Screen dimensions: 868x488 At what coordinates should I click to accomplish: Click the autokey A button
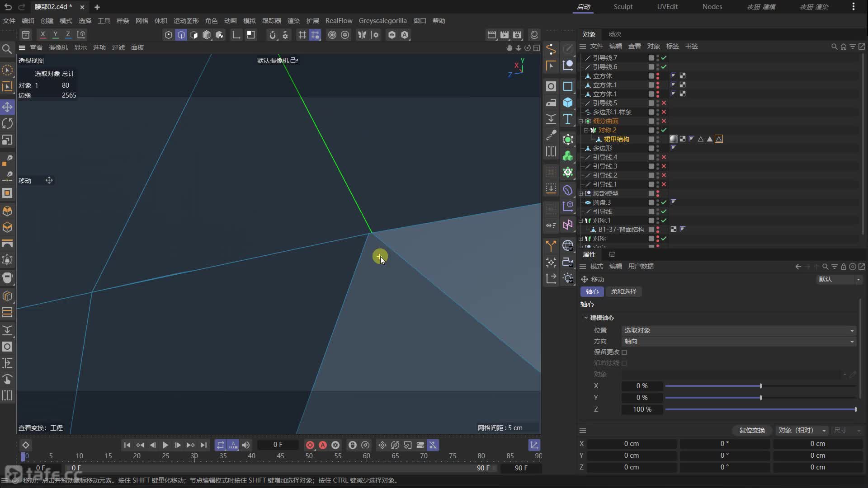tap(323, 445)
